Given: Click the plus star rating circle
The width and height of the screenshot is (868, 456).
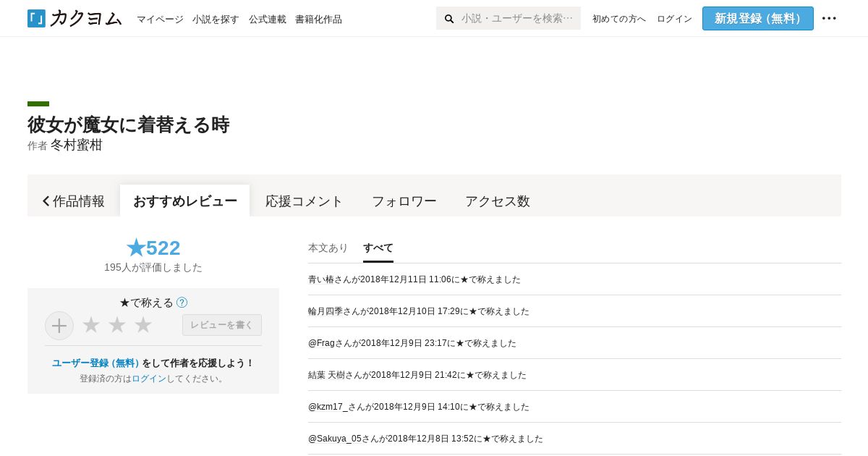Looking at the screenshot, I should click(x=59, y=326).
